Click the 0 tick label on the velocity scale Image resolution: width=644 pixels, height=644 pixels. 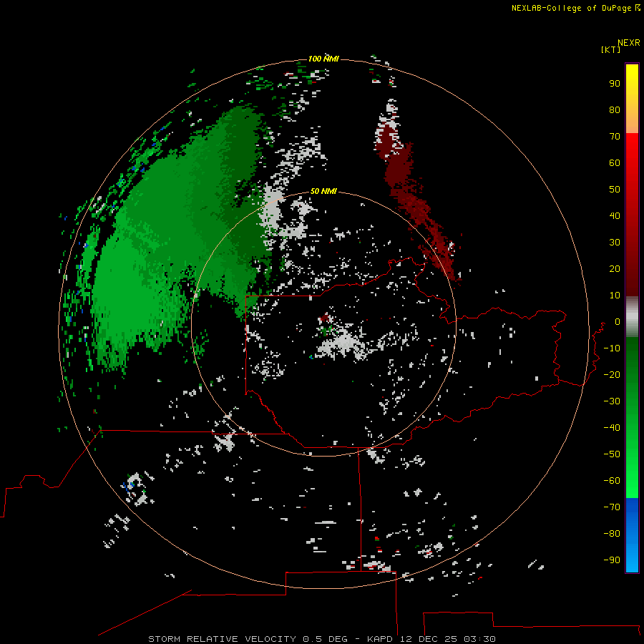point(618,321)
